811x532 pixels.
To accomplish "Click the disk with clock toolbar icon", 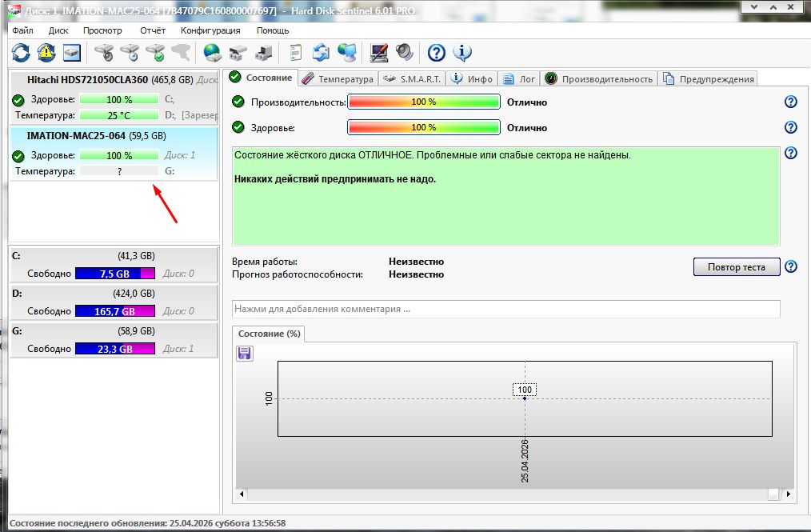I will tap(130, 52).
